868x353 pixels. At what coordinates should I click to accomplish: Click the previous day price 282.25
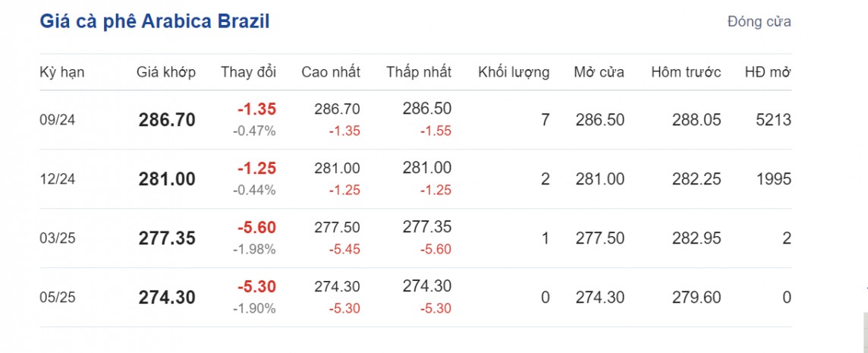click(x=697, y=179)
